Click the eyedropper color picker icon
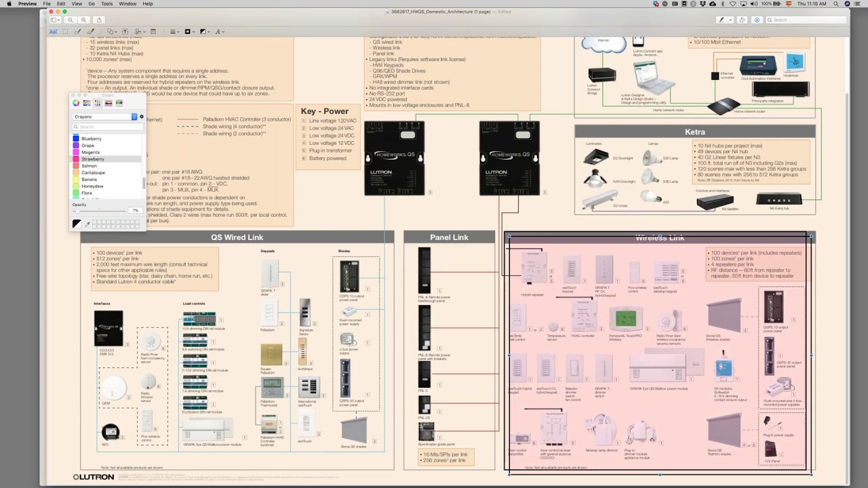 coord(87,224)
